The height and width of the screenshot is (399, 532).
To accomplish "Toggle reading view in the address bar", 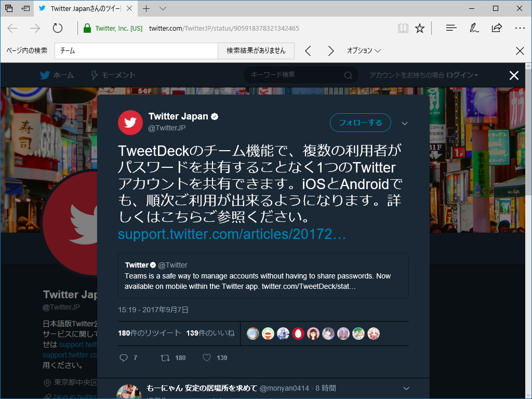I will tap(403, 28).
